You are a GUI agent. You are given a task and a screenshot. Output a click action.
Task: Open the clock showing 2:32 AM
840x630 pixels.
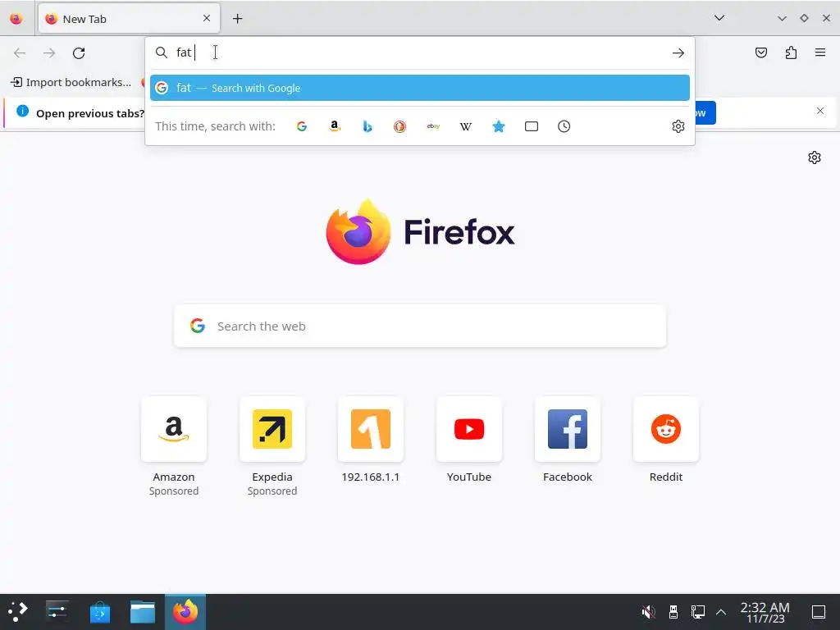click(765, 612)
